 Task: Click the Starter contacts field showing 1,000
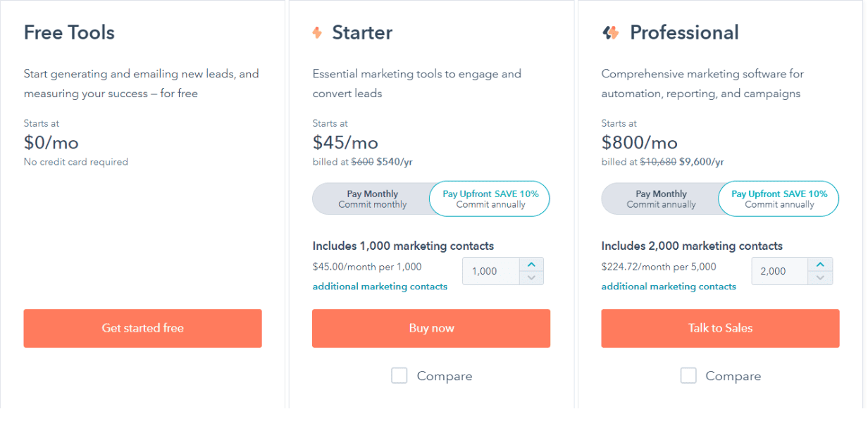pos(491,271)
